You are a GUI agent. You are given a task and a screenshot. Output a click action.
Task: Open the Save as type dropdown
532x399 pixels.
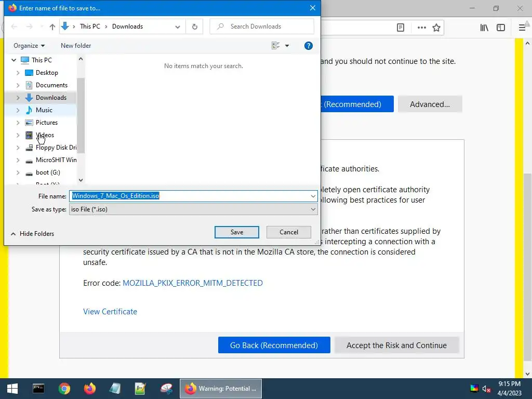[193, 209]
